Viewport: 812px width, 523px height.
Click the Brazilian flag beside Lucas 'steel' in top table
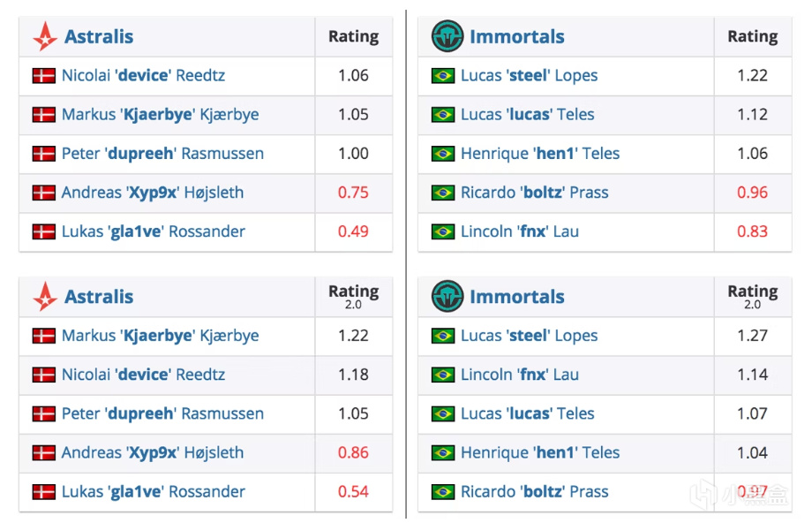click(x=443, y=76)
